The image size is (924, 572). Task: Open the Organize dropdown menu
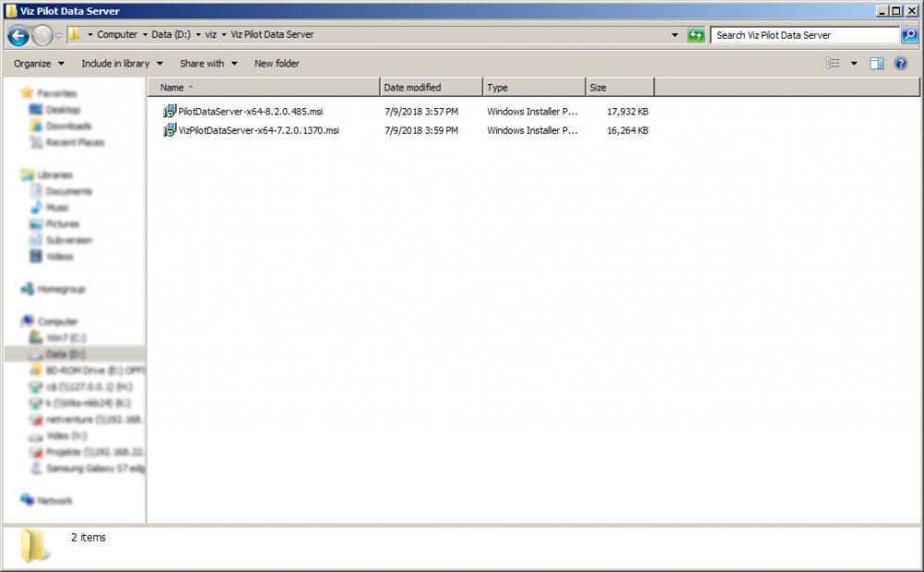pos(39,64)
